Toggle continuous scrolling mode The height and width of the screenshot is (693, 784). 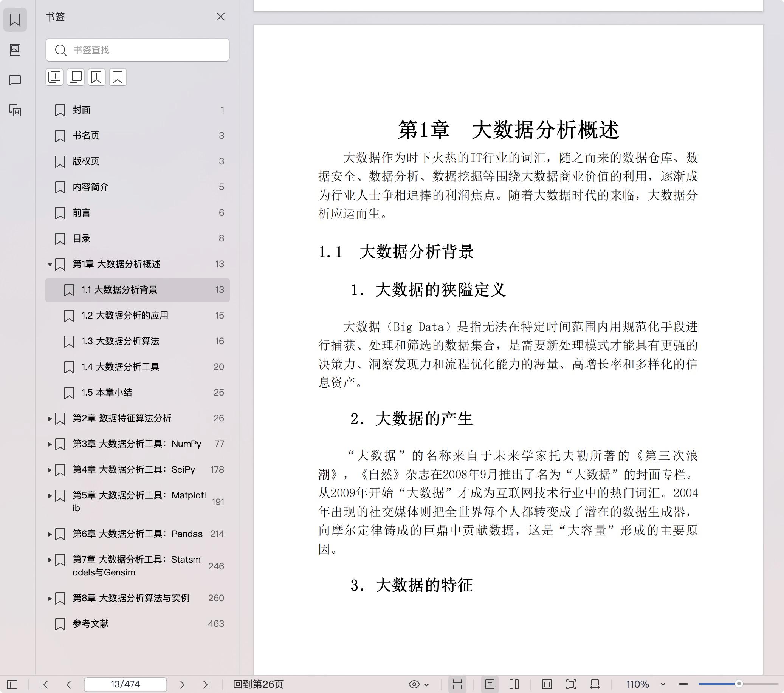click(x=457, y=684)
